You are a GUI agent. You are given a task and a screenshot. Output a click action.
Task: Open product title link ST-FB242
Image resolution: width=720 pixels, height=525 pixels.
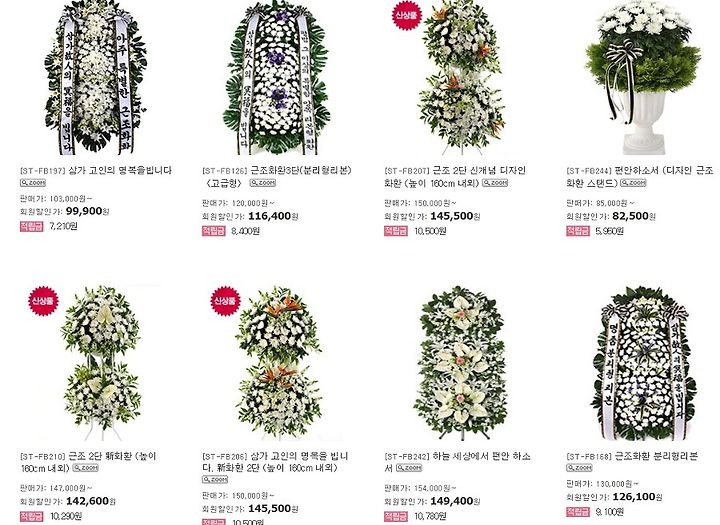457,462
